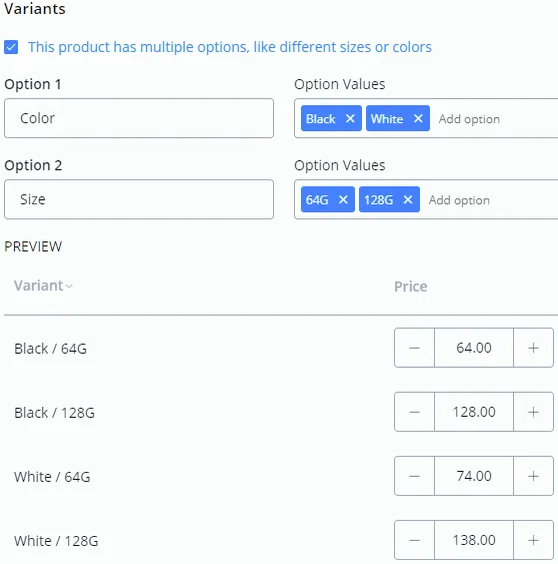Click Add option in Size values
This screenshot has width=558, height=564.
[459, 200]
